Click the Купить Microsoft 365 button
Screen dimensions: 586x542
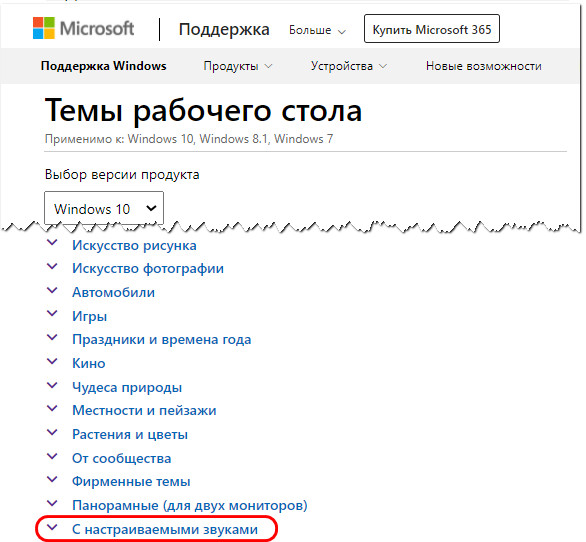[432, 29]
